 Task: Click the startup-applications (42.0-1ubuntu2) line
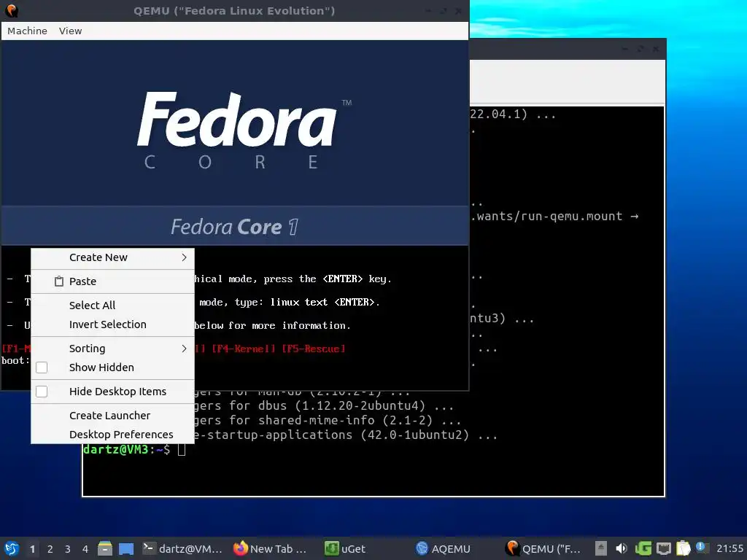coord(345,435)
